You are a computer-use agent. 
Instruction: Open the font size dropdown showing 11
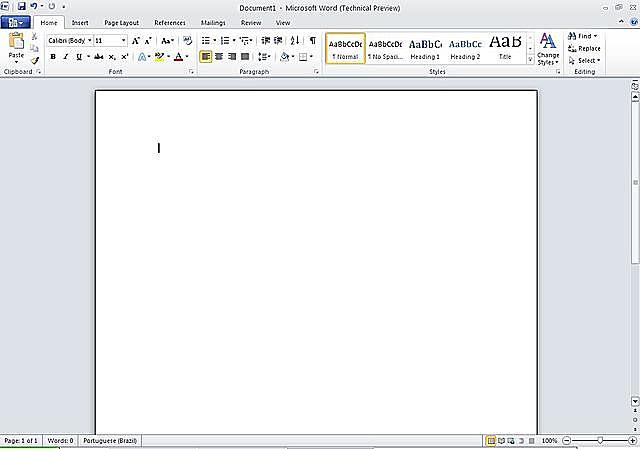(x=123, y=40)
